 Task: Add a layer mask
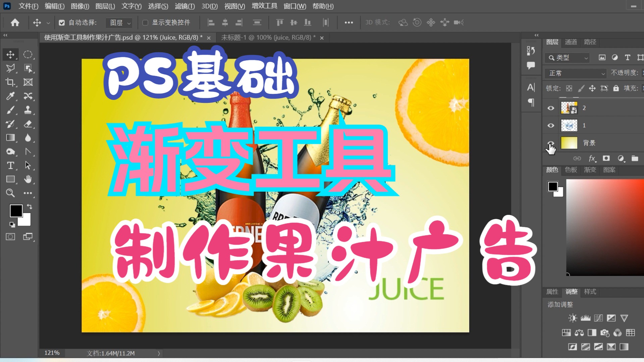pyautogui.click(x=606, y=158)
